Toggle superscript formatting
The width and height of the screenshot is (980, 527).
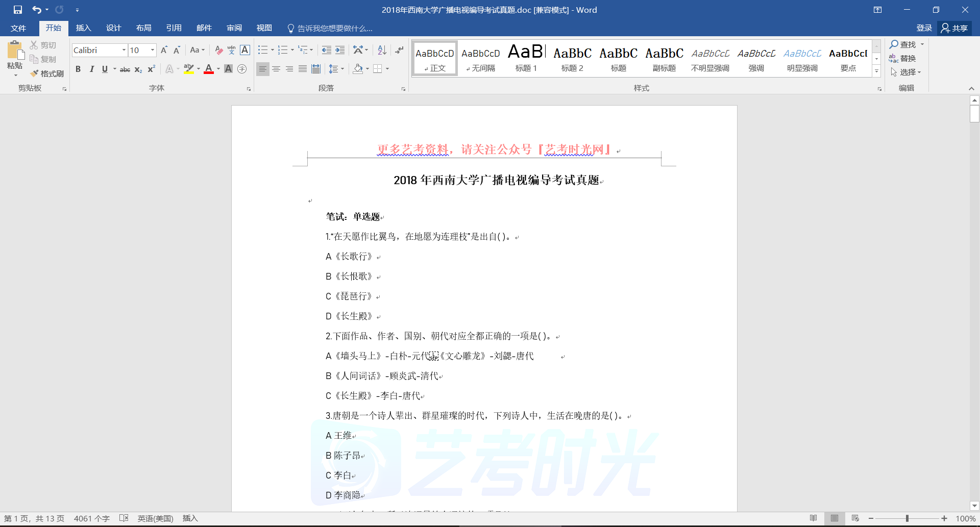(x=151, y=69)
